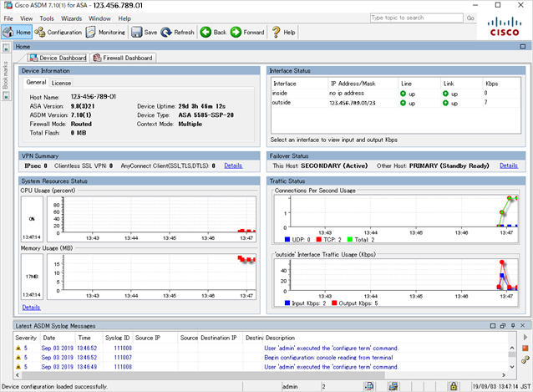Viewport: 533px width, 392px height.
Task: Open Help from the toolbar
Action: (284, 32)
